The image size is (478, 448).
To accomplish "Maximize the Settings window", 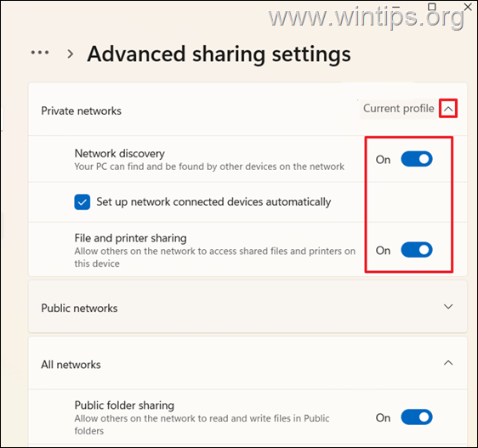I will [432, 7].
